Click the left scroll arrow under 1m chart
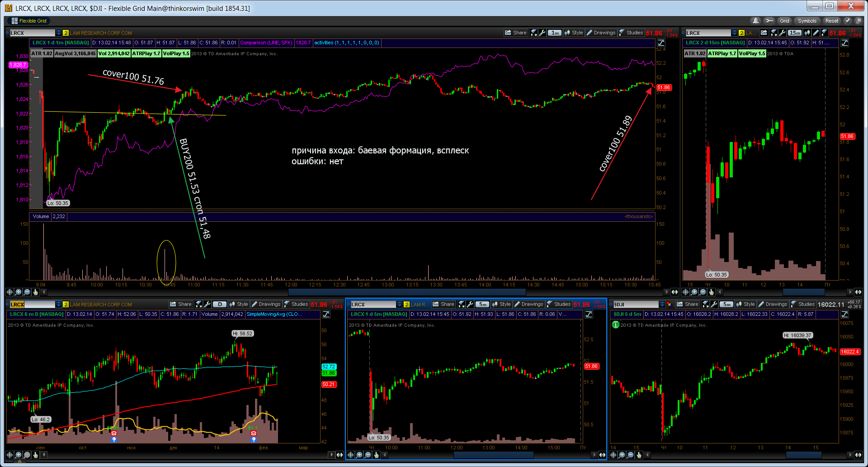 point(44,292)
